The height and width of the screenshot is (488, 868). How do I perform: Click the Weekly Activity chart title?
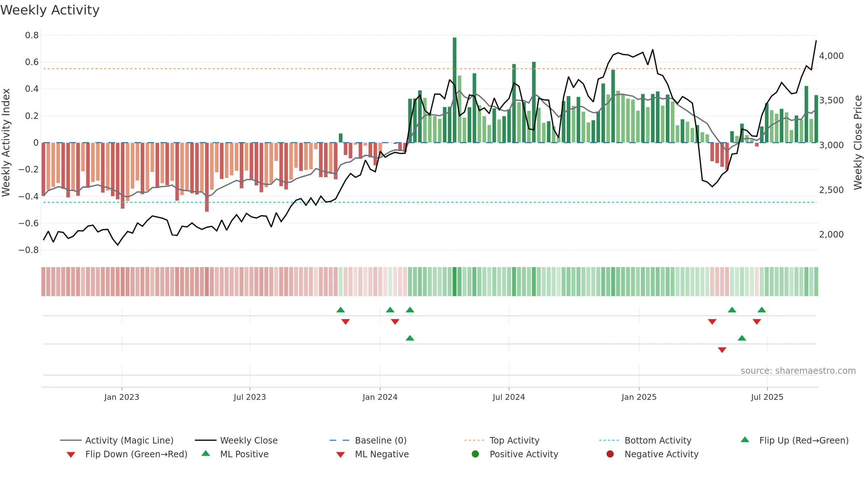coord(50,10)
